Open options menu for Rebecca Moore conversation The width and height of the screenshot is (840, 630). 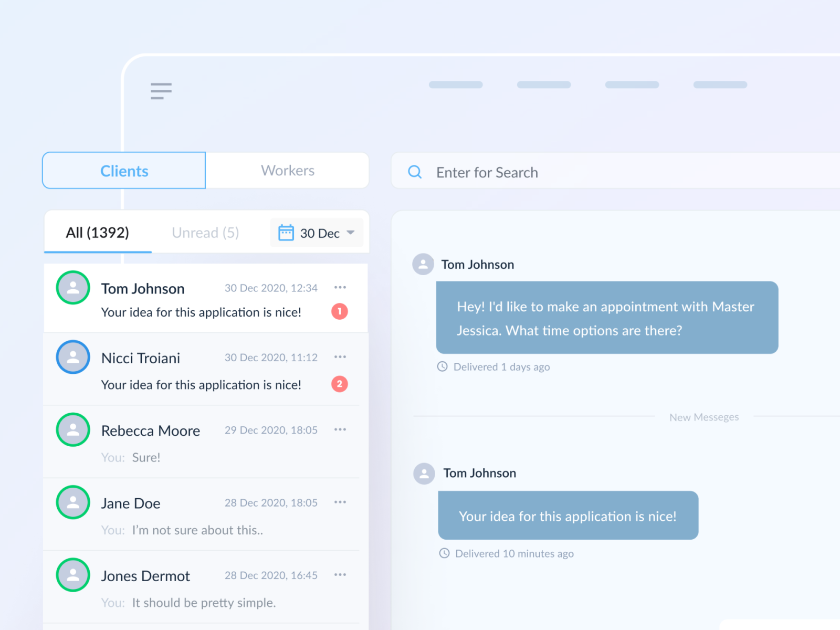[340, 429]
